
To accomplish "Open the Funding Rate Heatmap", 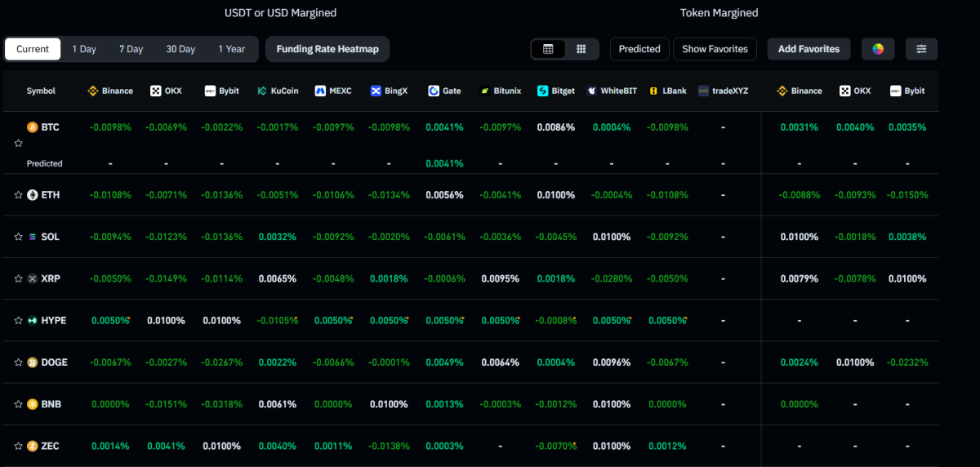I will tap(327, 49).
